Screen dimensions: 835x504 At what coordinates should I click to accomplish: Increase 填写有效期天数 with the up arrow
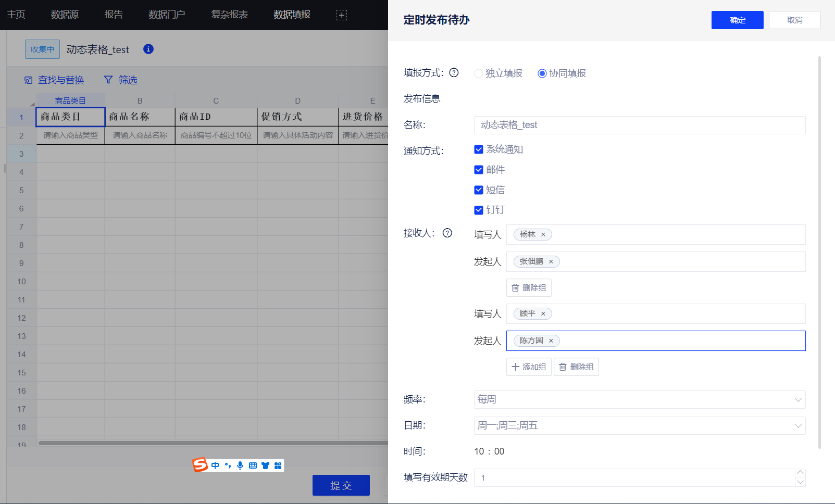800,473
